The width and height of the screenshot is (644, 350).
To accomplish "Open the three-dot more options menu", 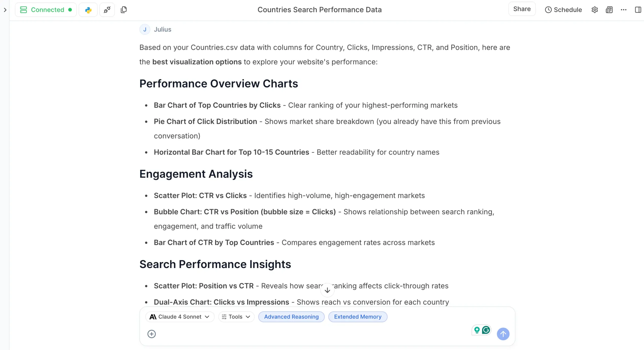I will coord(624,10).
